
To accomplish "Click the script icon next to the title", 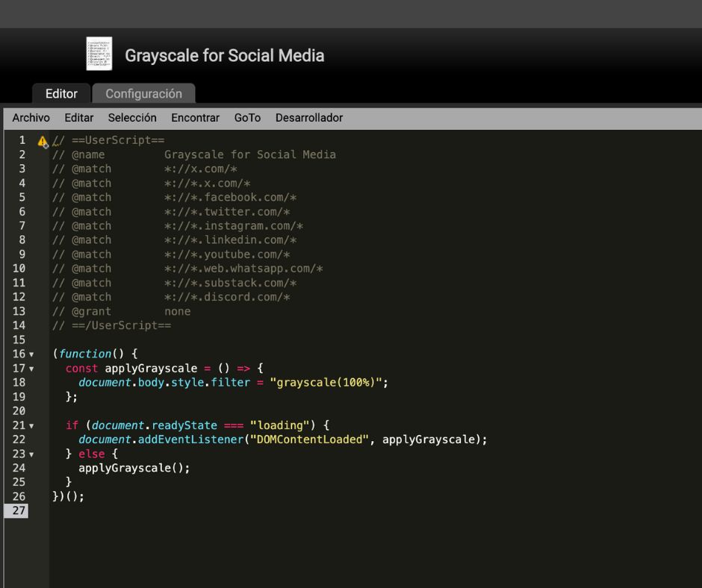I will pos(99,54).
